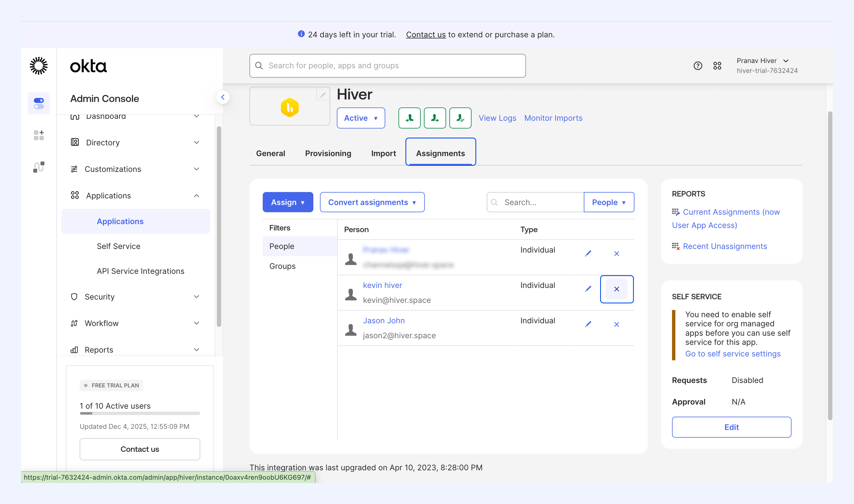
Task: Collapse the sidebar with the arrow button
Action: pyautogui.click(x=223, y=97)
